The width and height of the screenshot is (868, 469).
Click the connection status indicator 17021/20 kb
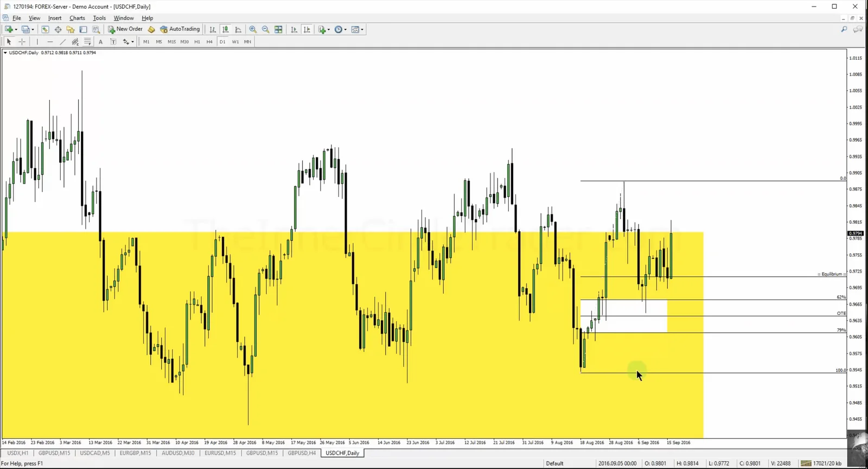coord(822,464)
